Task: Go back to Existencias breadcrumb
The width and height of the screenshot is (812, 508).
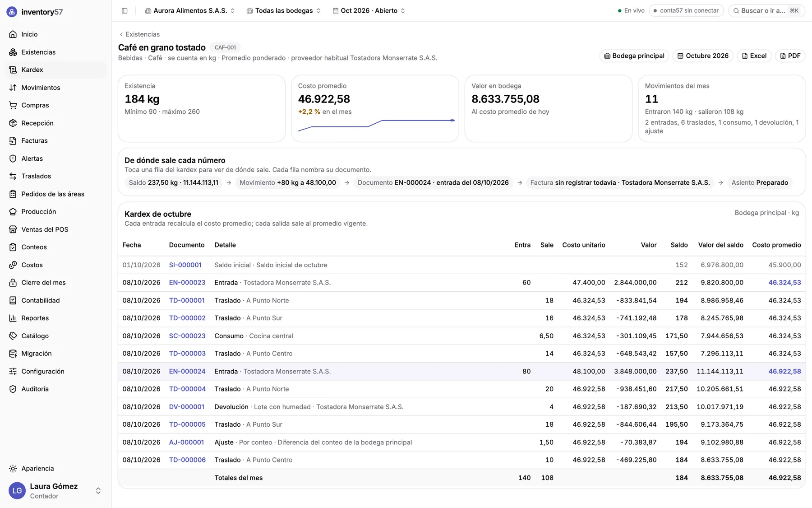Action: tap(139, 34)
